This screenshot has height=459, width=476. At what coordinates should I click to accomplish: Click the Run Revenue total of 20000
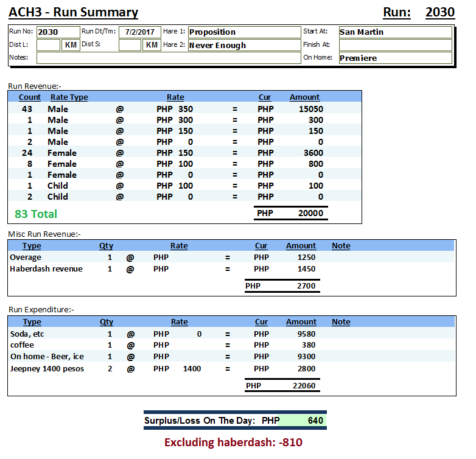(x=310, y=214)
